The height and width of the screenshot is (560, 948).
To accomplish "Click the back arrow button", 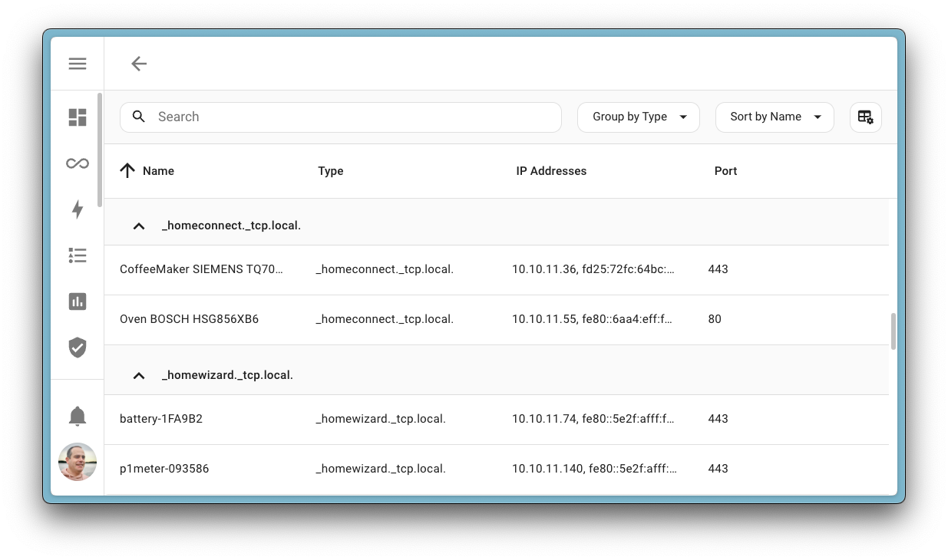I will (139, 64).
